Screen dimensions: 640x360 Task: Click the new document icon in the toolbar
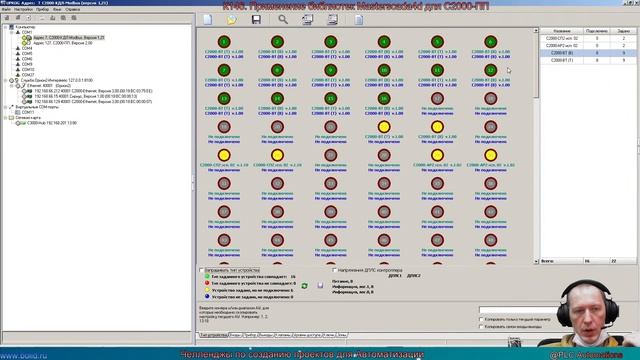208,19
